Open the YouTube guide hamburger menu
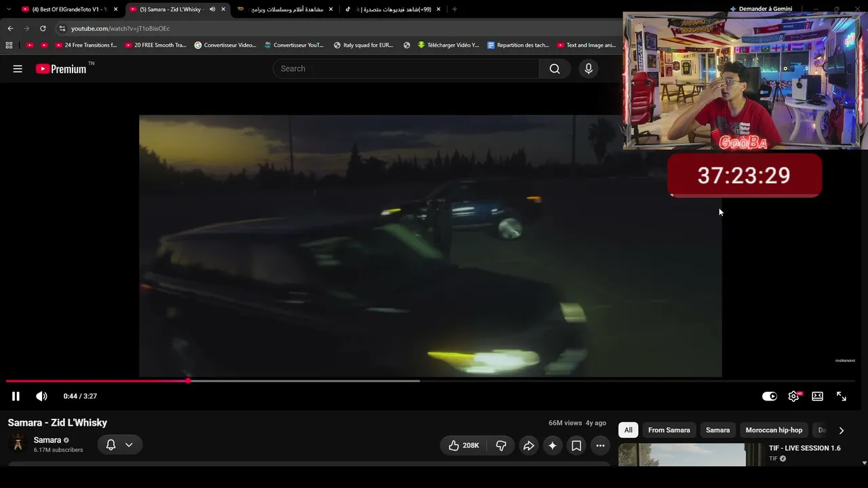The width and height of the screenshot is (868, 488). tap(18, 68)
